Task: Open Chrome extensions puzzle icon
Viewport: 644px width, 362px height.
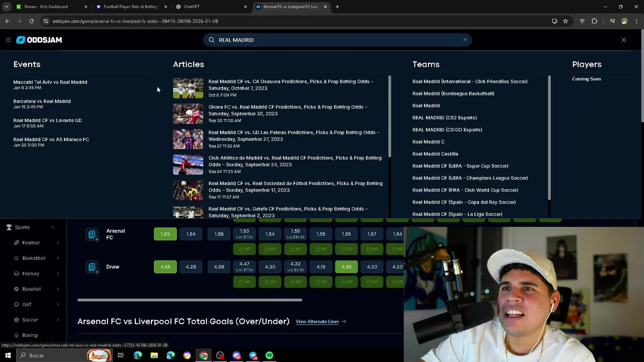Action: coord(595,21)
